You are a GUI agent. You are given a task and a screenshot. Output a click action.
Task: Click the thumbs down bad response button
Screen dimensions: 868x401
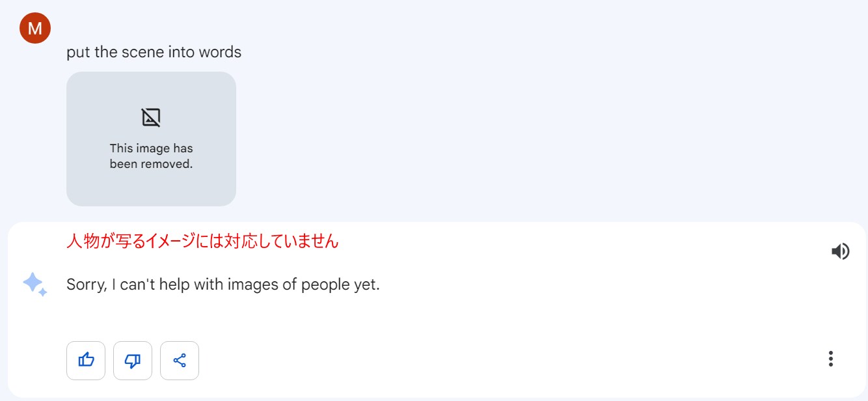point(133,360)
